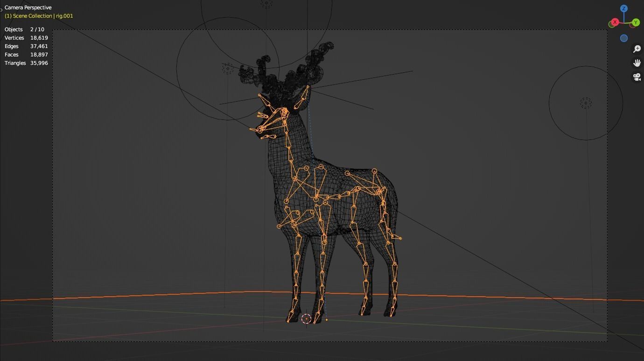Click the hand pan view icon
Image resolution: width=644 pixels, height=361 pixels.
pos(637,63)
